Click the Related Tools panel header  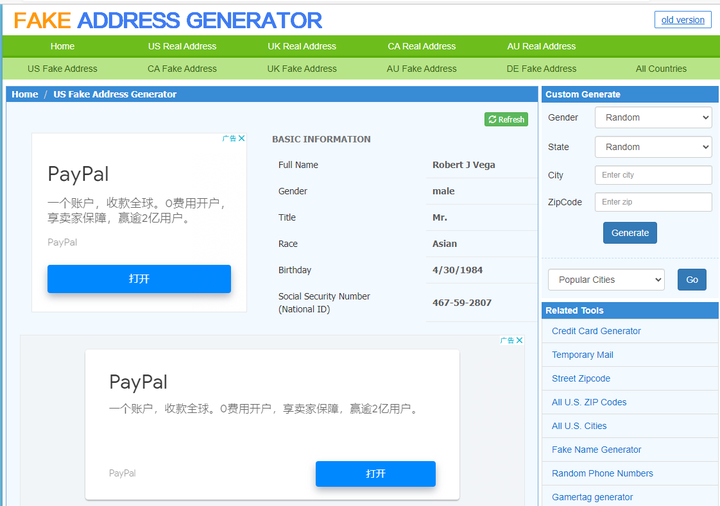click(630, 310)
